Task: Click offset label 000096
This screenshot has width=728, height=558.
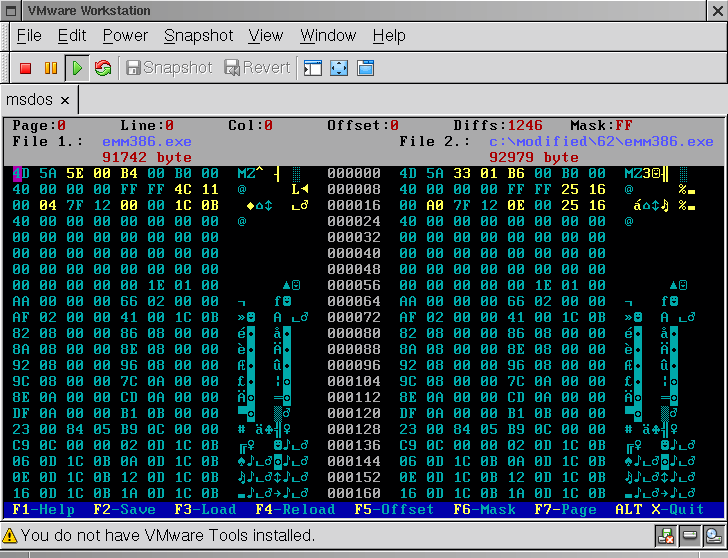Action: [x=354, y=365]
